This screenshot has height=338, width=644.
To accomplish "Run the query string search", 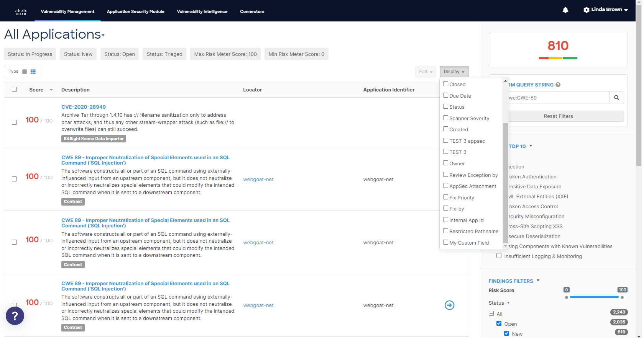I will pyautogui.click(x=616, y=98).
